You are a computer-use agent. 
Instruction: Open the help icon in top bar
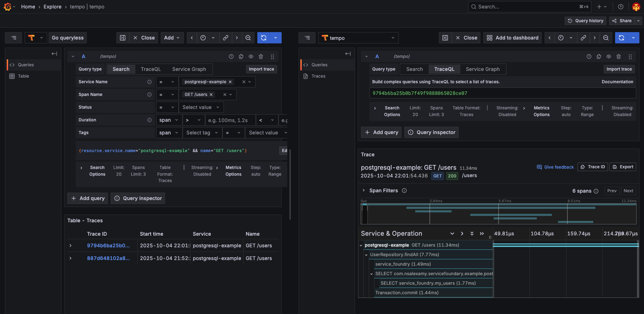coord(621,7)
